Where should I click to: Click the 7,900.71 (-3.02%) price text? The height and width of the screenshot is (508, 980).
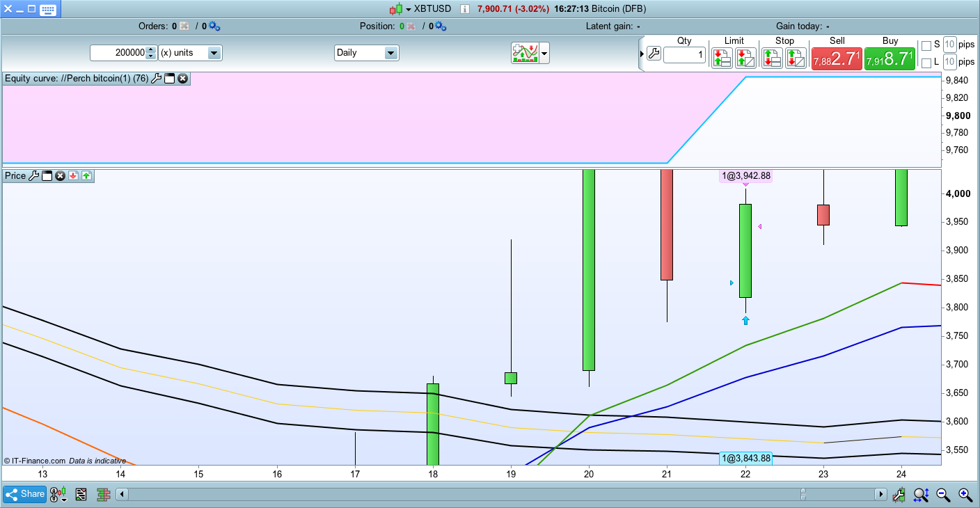(513, 9)
